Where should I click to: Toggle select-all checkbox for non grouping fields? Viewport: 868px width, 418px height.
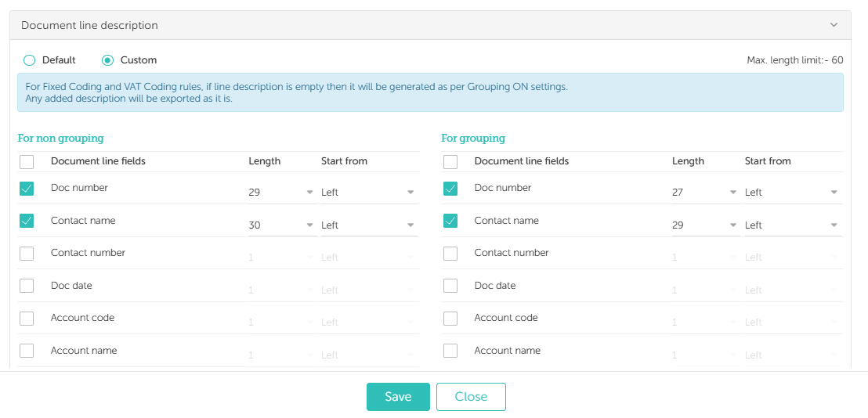pyautogui.click(x=27, y=162)
